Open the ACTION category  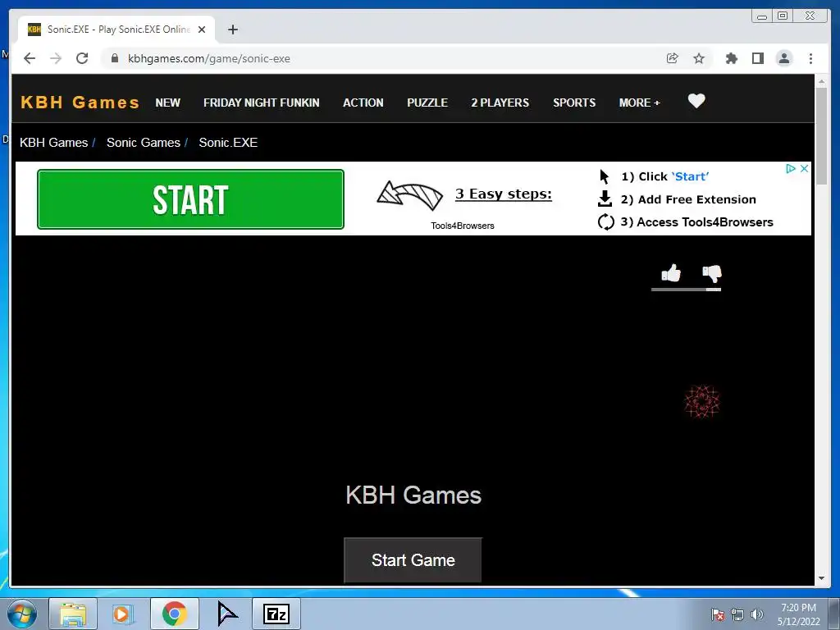click(x=363, y=103)
